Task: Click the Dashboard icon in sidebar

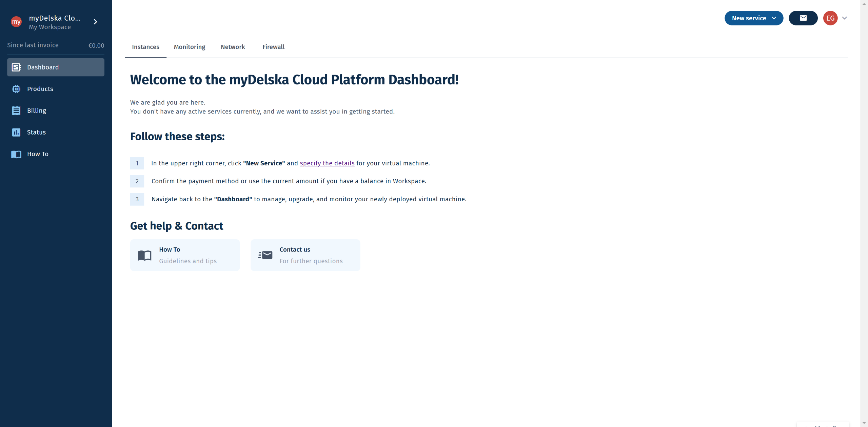Action: [x=16, y=67]
